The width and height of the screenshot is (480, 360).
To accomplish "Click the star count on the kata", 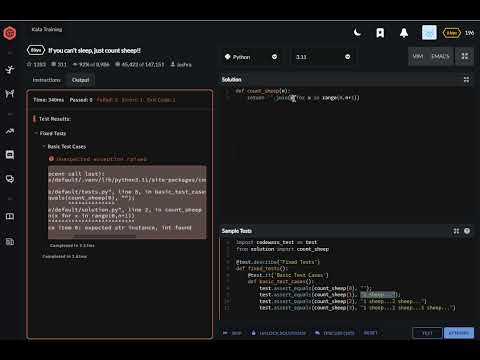I will tap(36, 64).
